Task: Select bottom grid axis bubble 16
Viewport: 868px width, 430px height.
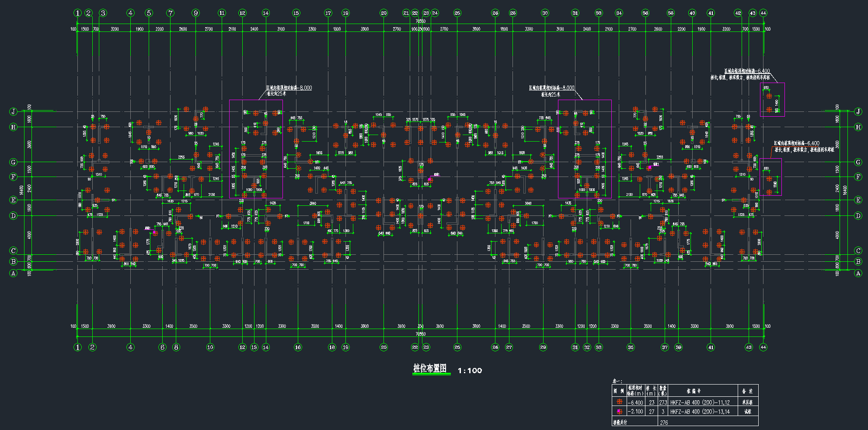Action: (298, 347)
